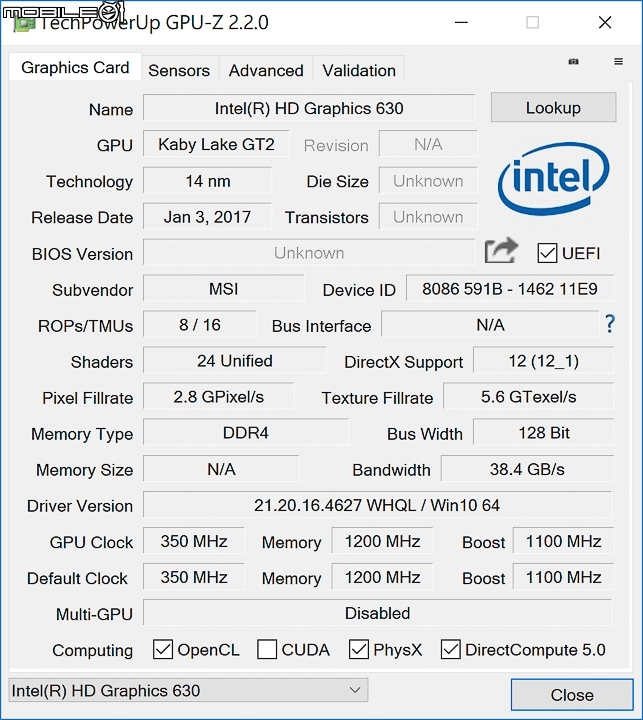Viewport: 643px width, 720px height.
Task: Click the GPU Clock row Memory 1200 MHz
Action: (382, 540)
